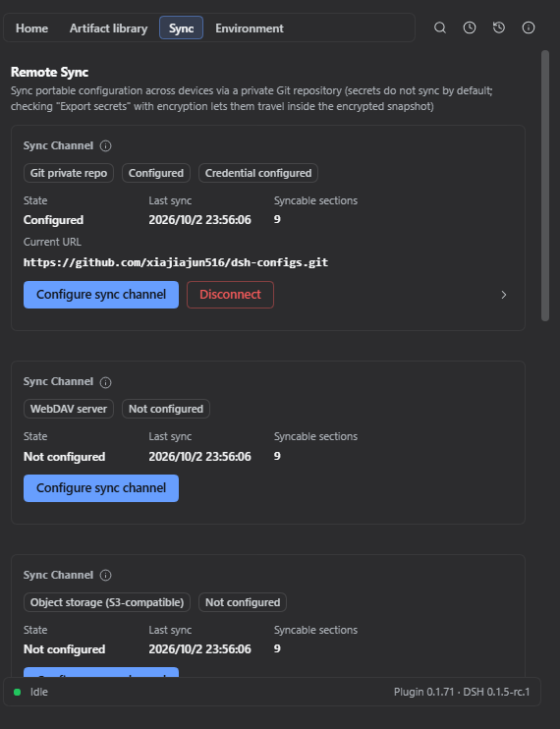
Task: Click Syncable sections value 9 in S3 channel
Action: (277, 648)
